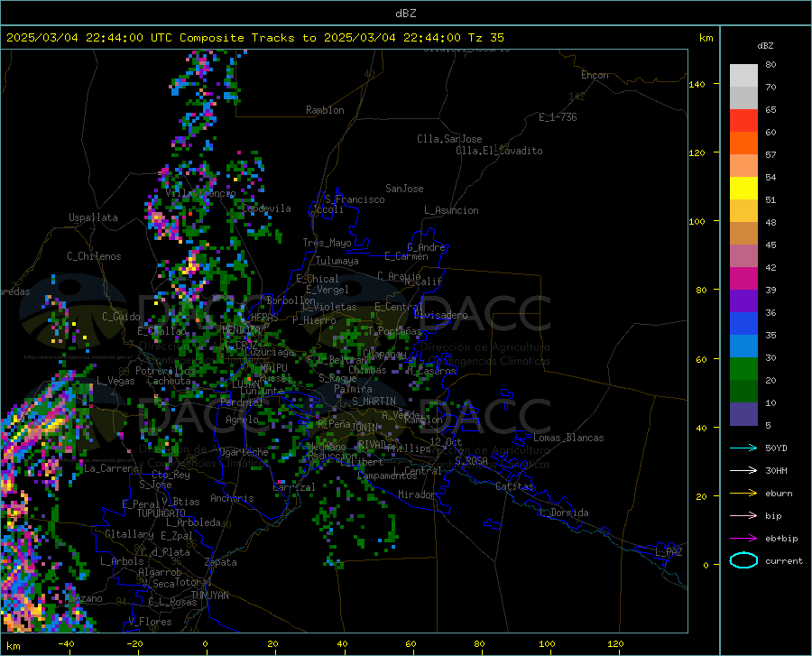Click the red 60 dBZ legend swatch

point(743,121)
